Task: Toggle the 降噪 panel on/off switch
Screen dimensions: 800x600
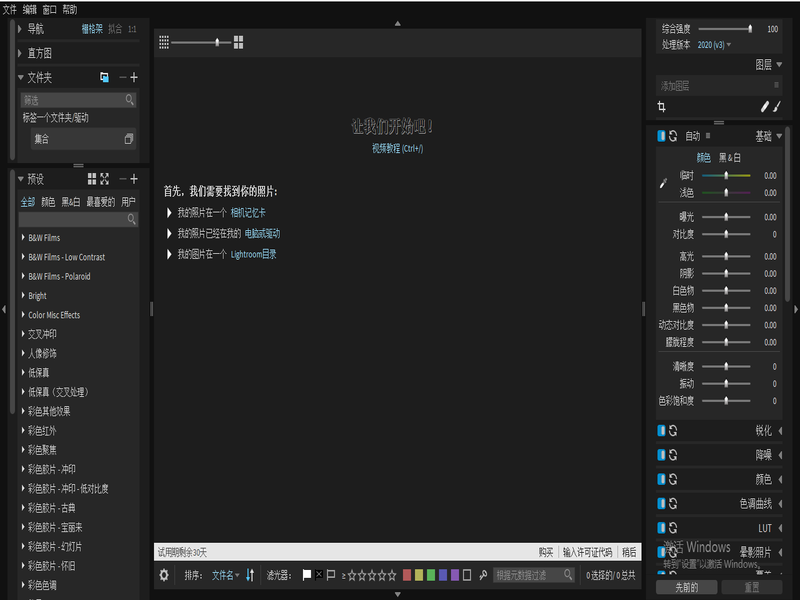Action: [661, 455]
